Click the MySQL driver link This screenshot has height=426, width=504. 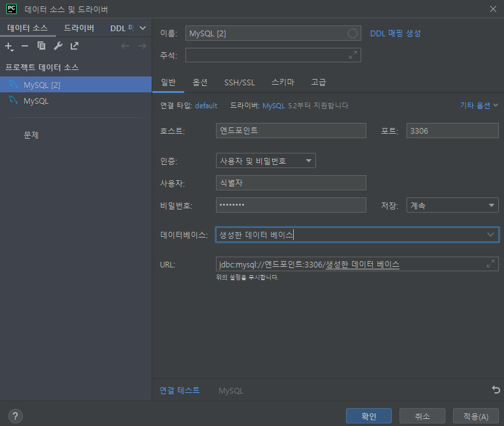pos(273,106)
